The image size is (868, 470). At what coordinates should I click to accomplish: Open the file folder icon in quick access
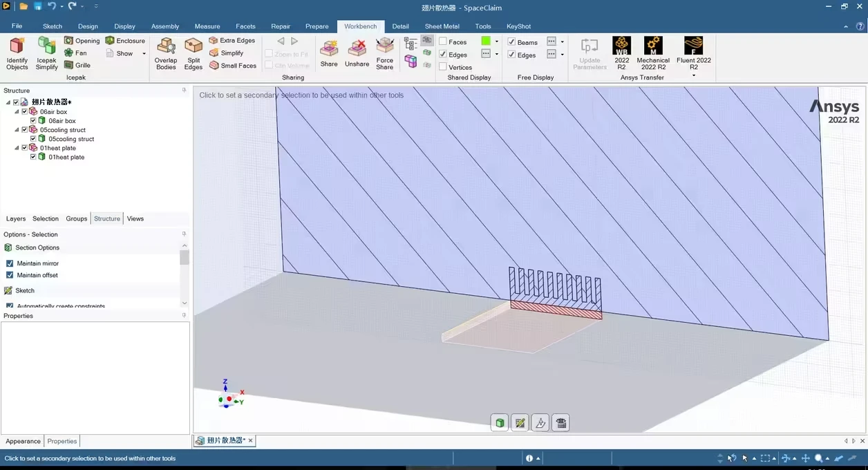(x=23, y=6)
